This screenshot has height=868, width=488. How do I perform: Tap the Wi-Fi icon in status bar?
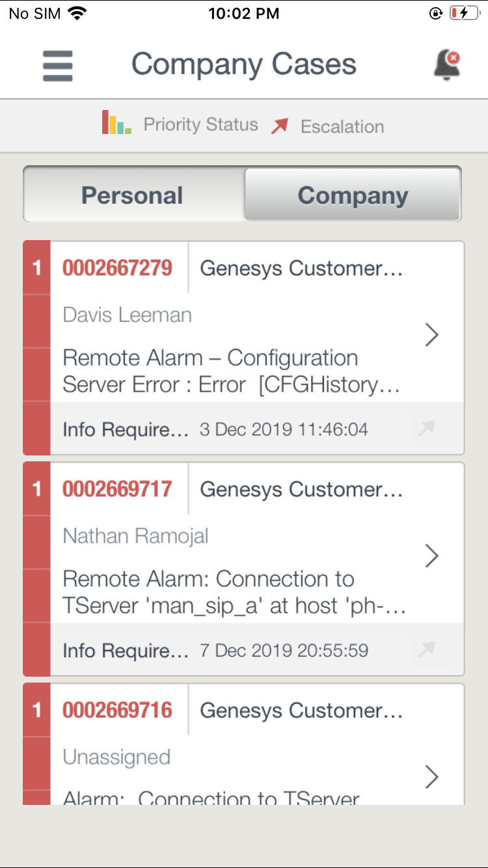point(77,14)
